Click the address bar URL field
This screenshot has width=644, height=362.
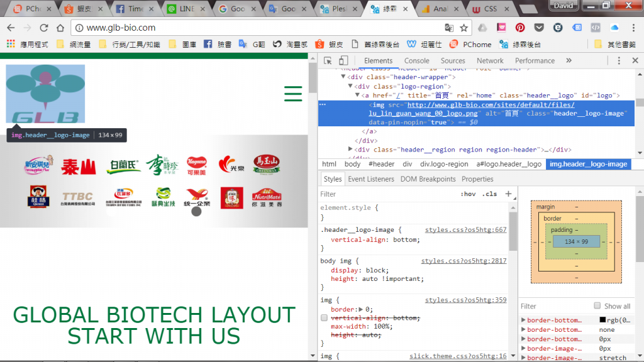(258, 28)
